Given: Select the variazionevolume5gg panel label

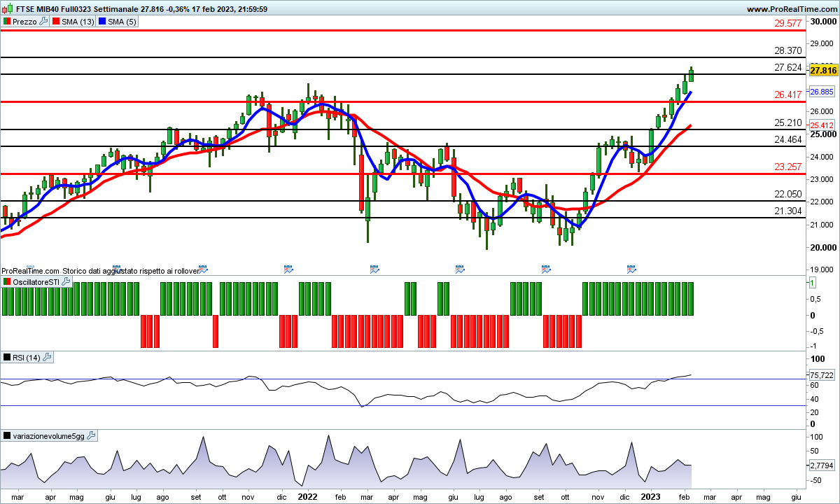Looking at the screenshot, I should 49,435.
